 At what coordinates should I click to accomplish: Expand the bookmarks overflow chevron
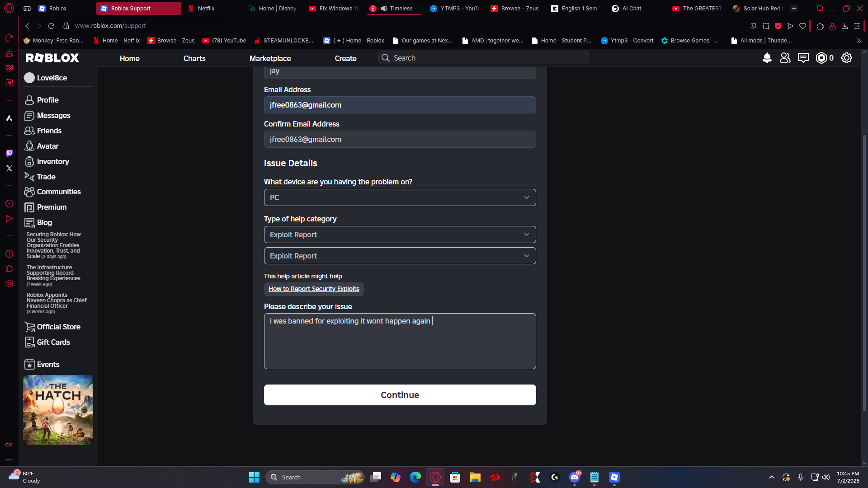pos(859,41)
